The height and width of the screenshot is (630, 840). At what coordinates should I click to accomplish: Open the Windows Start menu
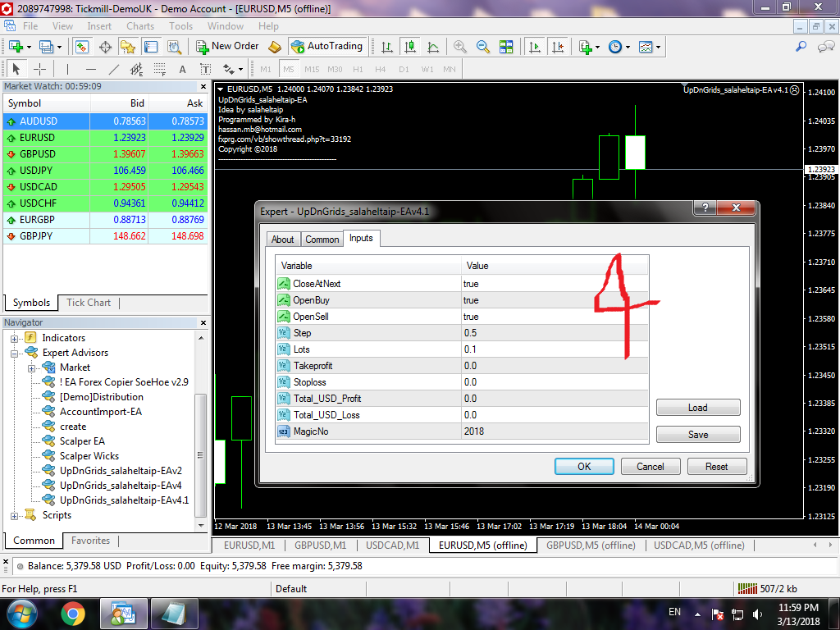[21, 614]
